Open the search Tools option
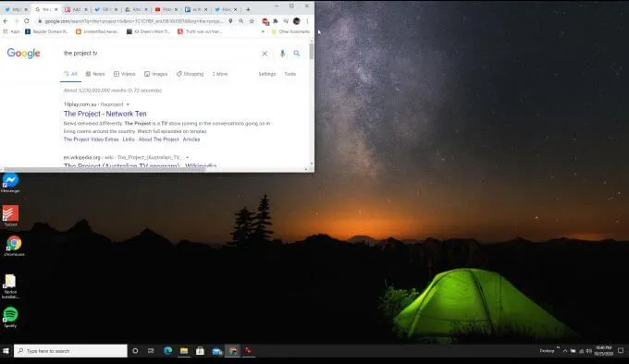 pyautogui.click(x=290, y=74)
